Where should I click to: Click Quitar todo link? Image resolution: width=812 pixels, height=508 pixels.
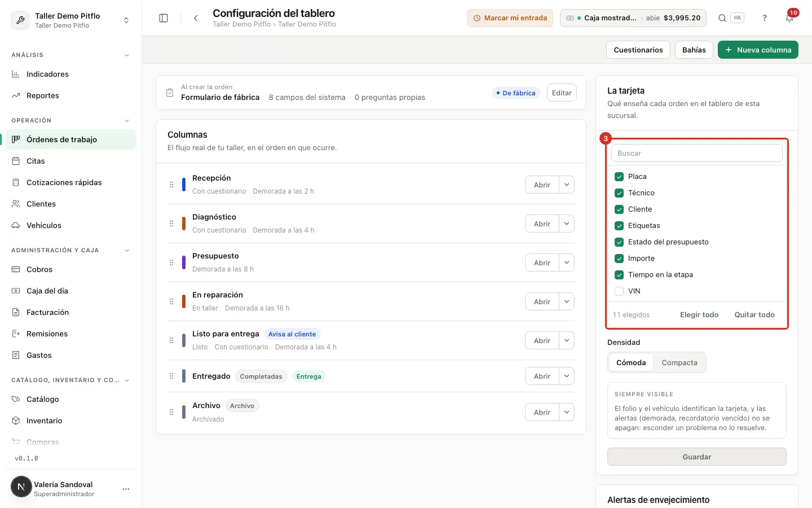click(x=754, y=314)
